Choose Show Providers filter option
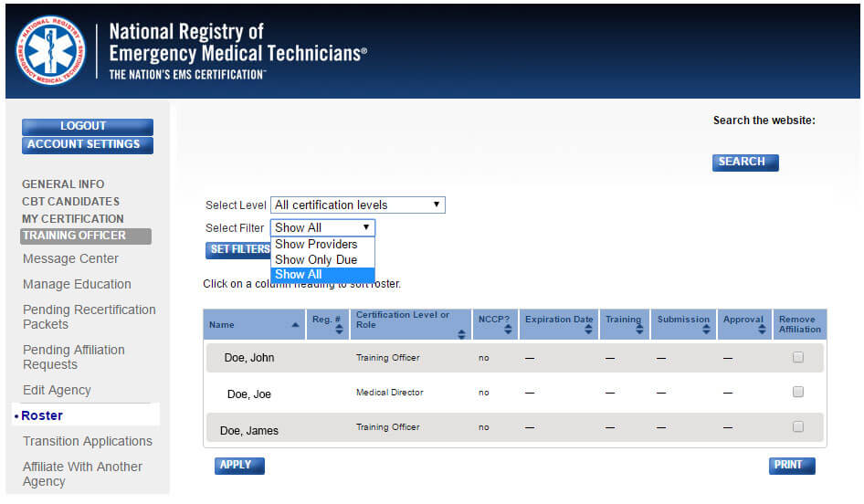This screenshot has height=504, width=864. click(322, 244)
